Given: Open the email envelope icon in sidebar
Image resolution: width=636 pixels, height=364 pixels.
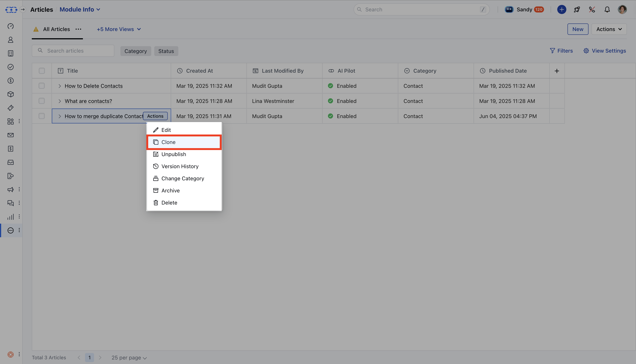Looking at the screenshot, I should point(10,135).
